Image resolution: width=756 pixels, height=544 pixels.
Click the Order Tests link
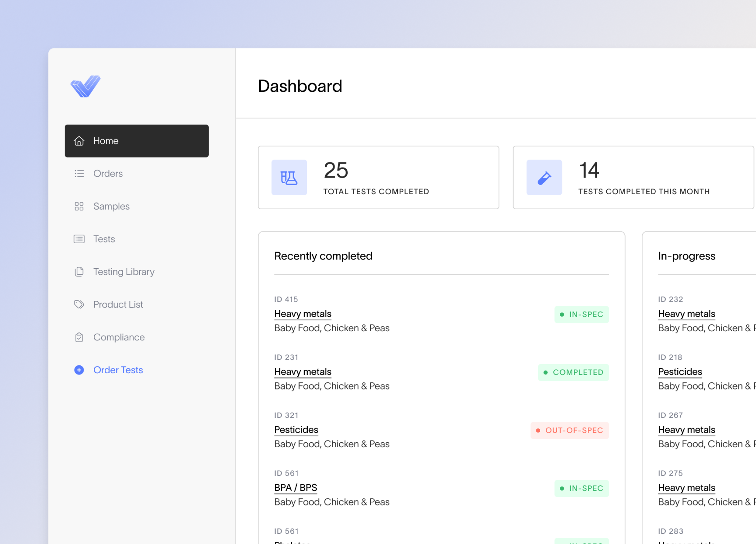click(x=118, y=370)
